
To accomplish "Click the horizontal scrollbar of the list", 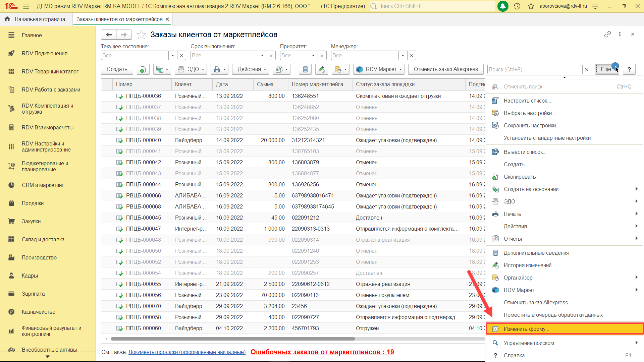I will 232,339.
